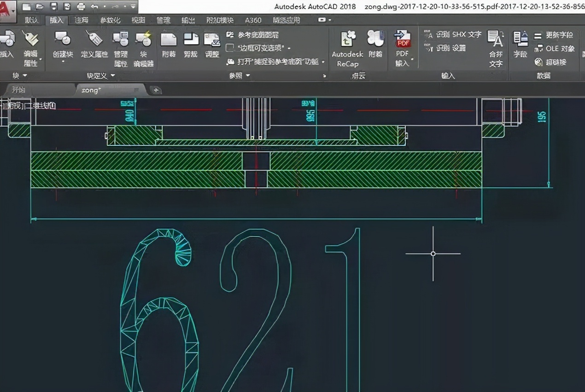Image resolution: width=585 pixels, height=392 pixels.
Task: Click the Print icon in the quick access toolbar
Action: [81, 6]
